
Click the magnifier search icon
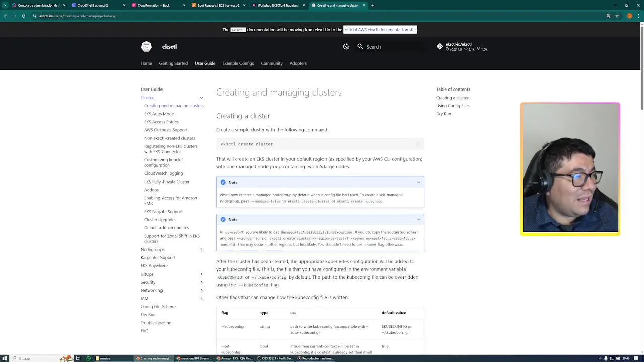pos(360,46)
